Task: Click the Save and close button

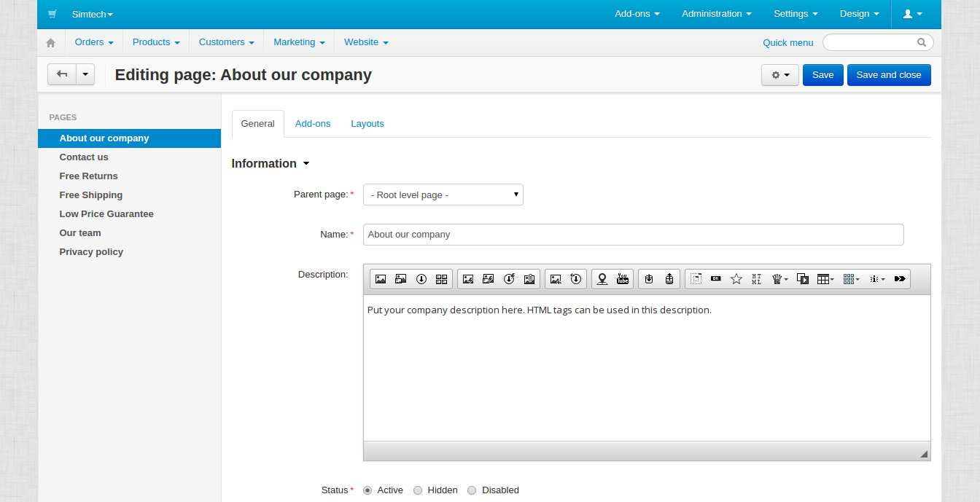Action: 888,75
